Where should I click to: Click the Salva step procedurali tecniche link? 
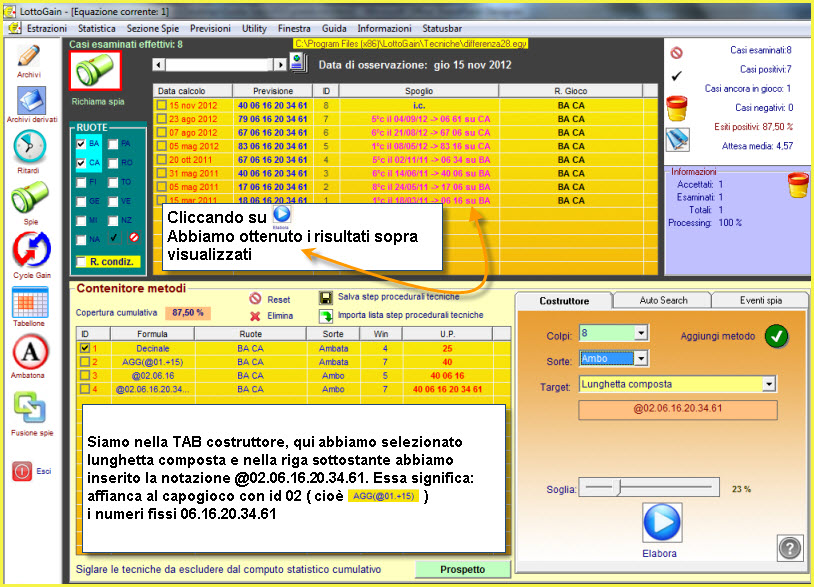(x=399, y=297)
